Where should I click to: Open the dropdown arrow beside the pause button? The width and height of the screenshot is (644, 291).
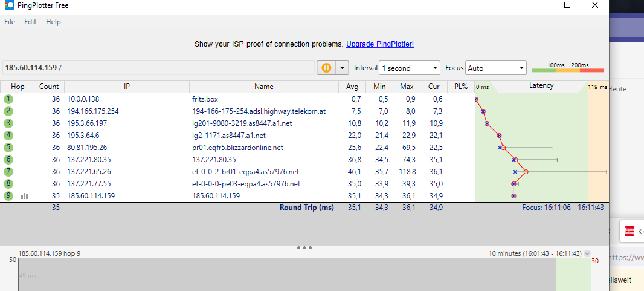[x=342, y=68]
